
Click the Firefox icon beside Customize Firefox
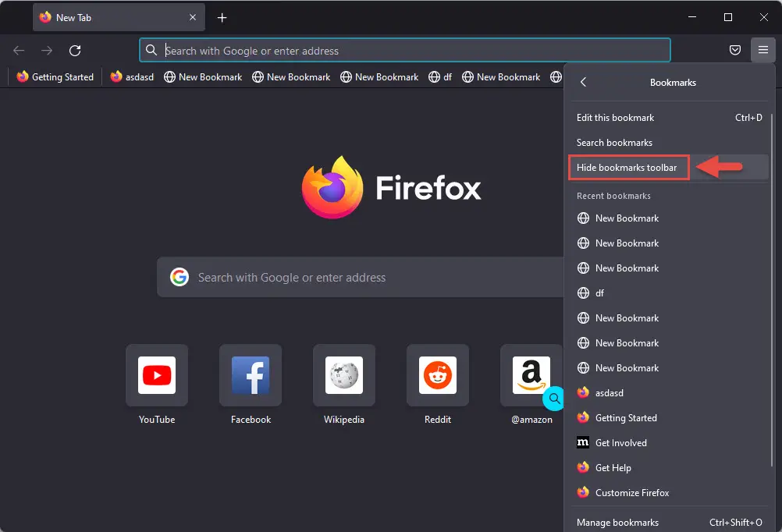[583, 492]
